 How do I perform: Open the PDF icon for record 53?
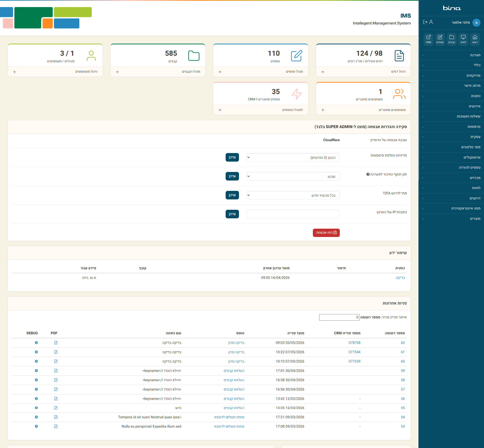click(56, 426)
